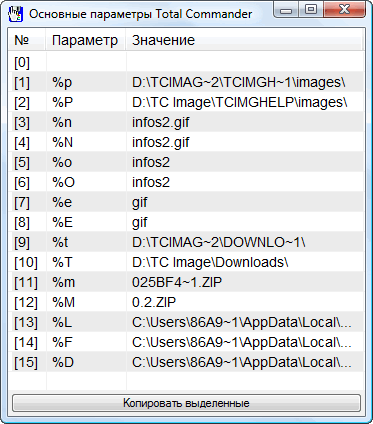This screenshot has width=373, height=424.
Task: Click gif value in row [8]
Action: (x=140, y=223)
